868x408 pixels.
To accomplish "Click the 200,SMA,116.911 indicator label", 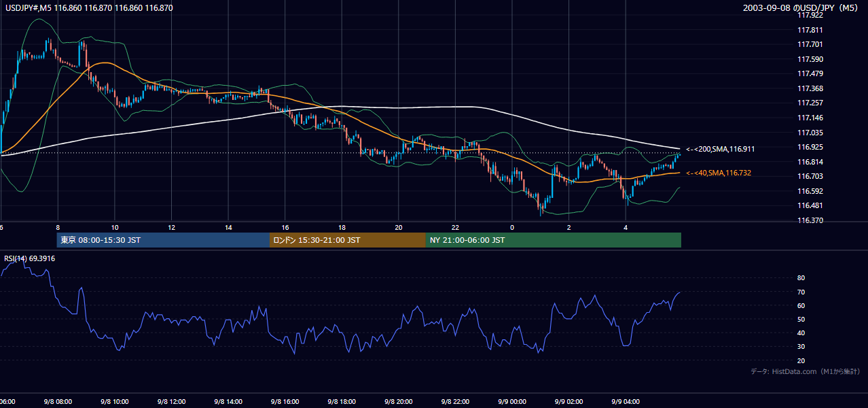I will (x=721, y=149).
